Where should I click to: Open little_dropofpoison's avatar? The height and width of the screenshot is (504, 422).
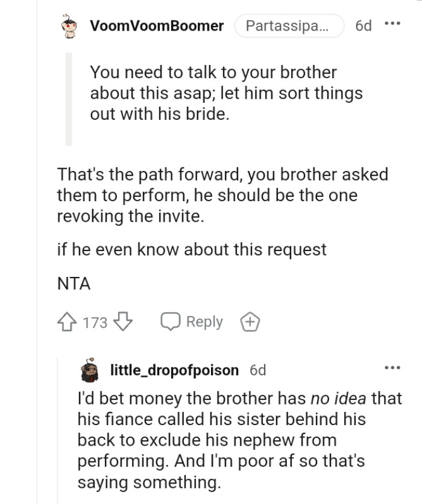coord(88,370)
